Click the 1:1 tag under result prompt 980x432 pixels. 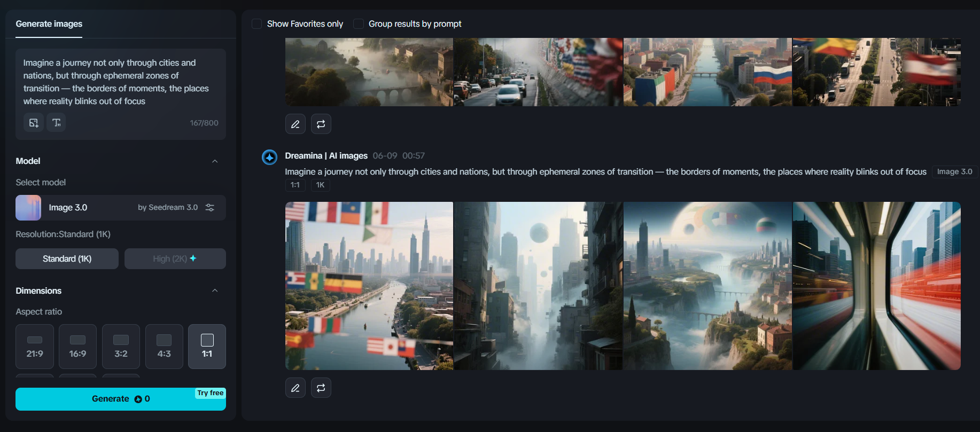(295, 185)
